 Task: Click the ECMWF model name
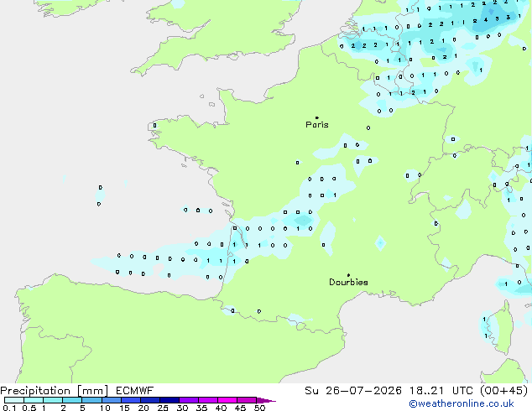point(135,391)
